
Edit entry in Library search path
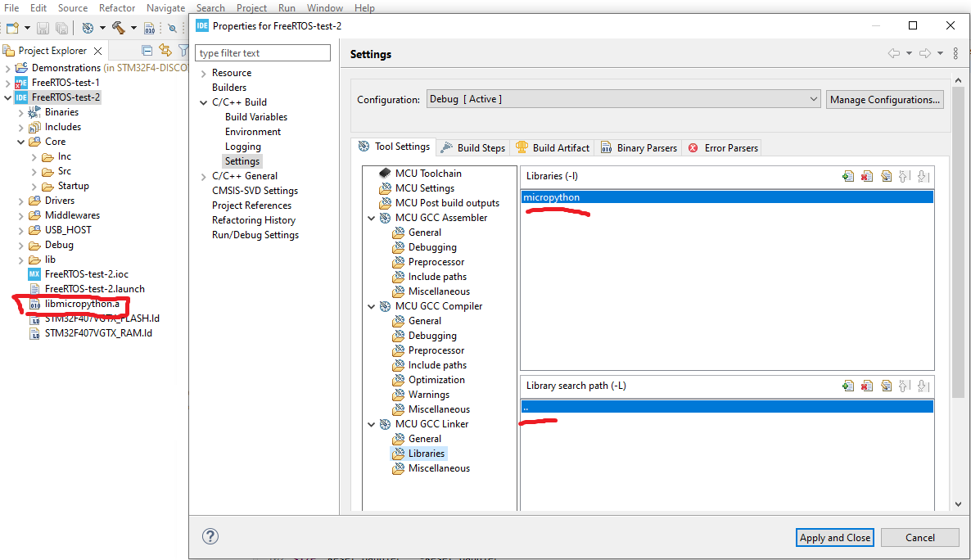[886, 386]
